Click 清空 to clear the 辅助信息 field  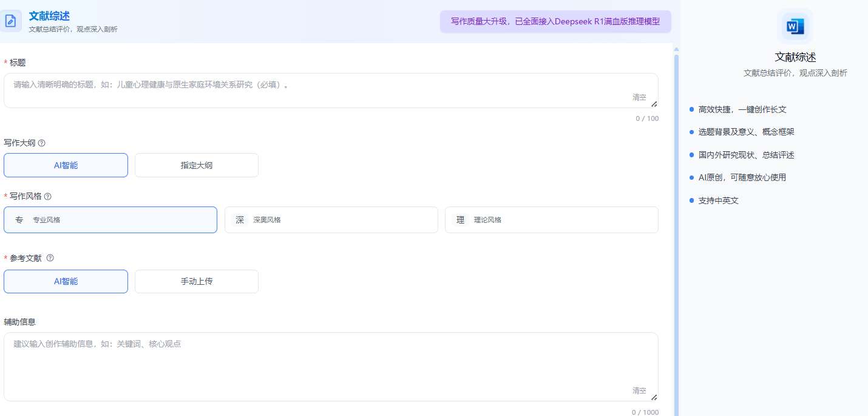point(640,390)
